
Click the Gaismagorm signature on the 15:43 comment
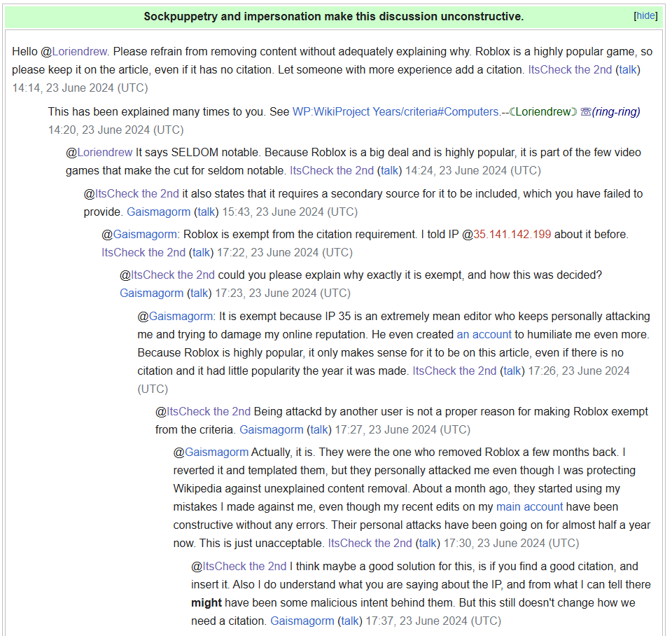(158, 212)
